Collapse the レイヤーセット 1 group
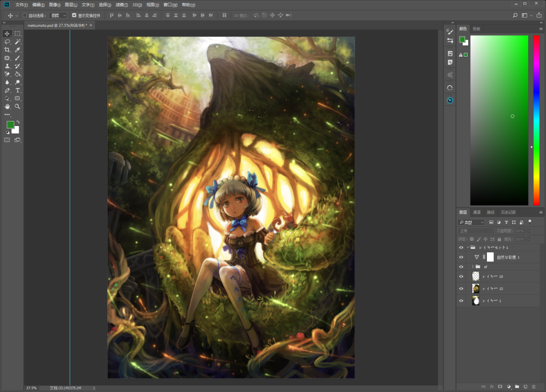 pyautogui.click(x=468, y=248)
